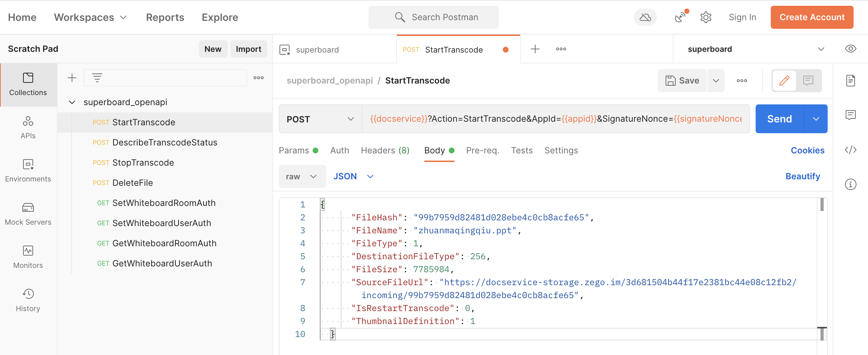Click the capture requests satellite icon

[681, 17]
